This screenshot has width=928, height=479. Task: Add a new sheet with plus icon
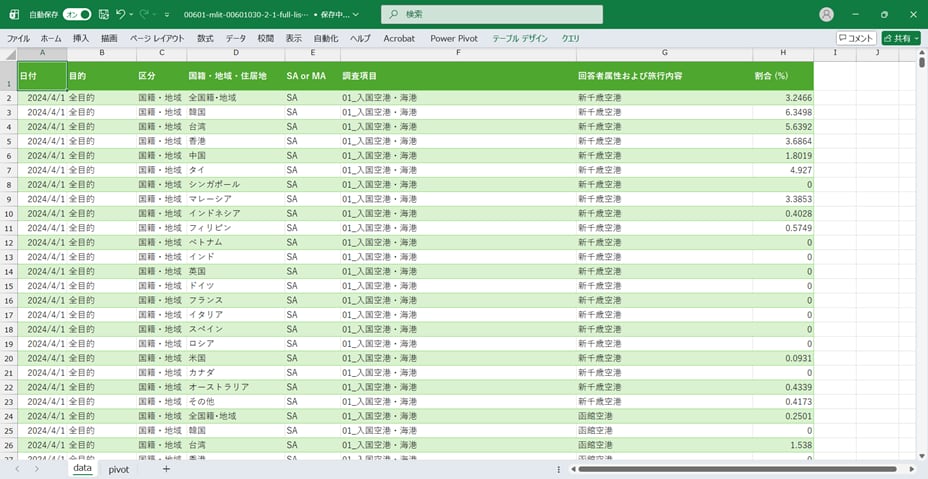(166, 468)
